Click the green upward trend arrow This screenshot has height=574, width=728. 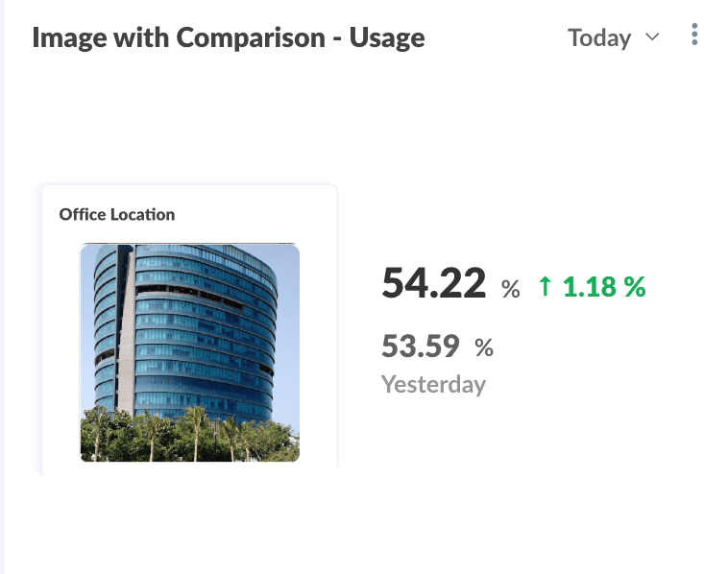tap(546, 286)
